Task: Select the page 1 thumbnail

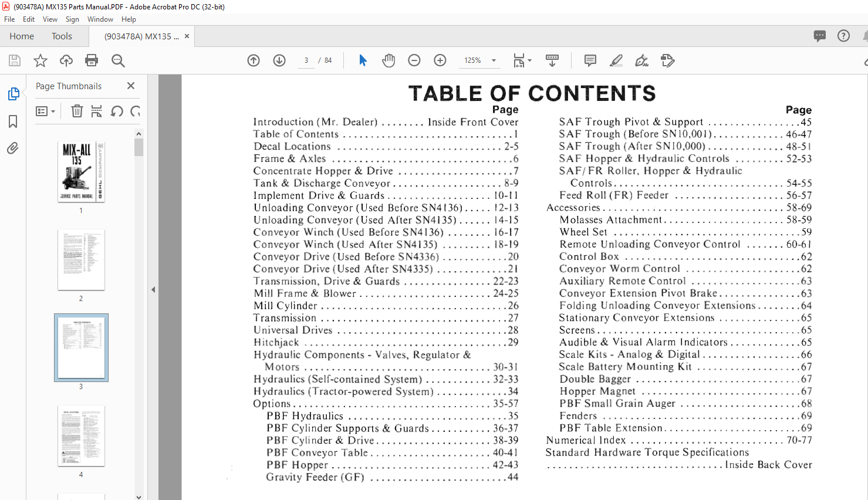Action: [x=81, y=171]
